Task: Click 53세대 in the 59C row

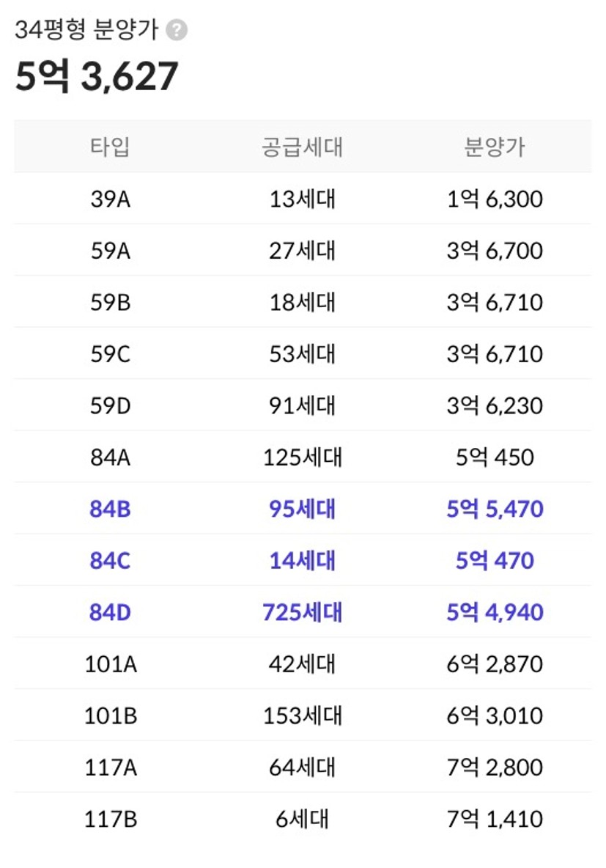Action: [302, 354]
